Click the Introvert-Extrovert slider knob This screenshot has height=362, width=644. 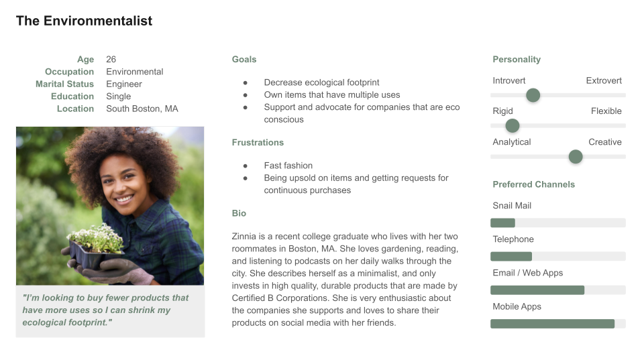tap(533, 95)
